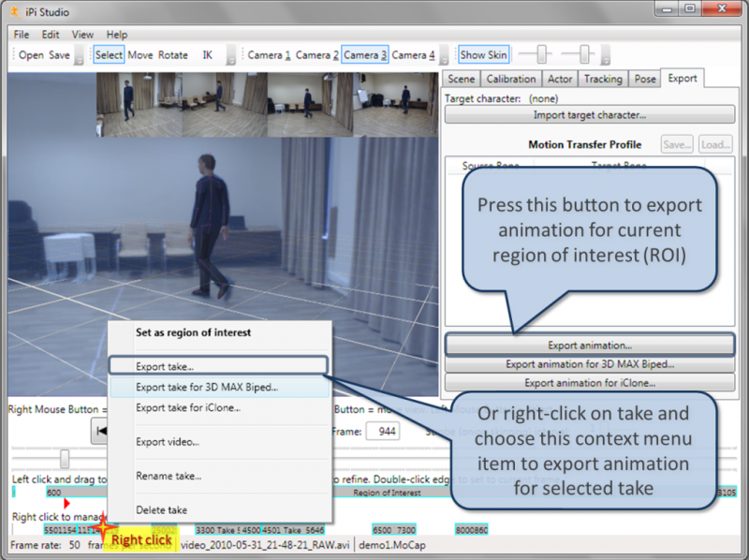The image size is (749, 560).
Task: Move the frame position slider handle
Action: click(64, 459)
